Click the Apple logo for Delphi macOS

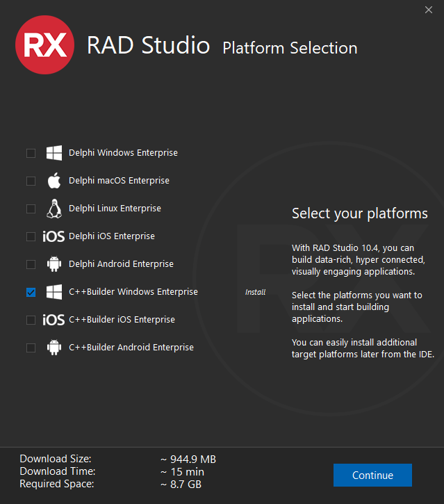point(54,181)
